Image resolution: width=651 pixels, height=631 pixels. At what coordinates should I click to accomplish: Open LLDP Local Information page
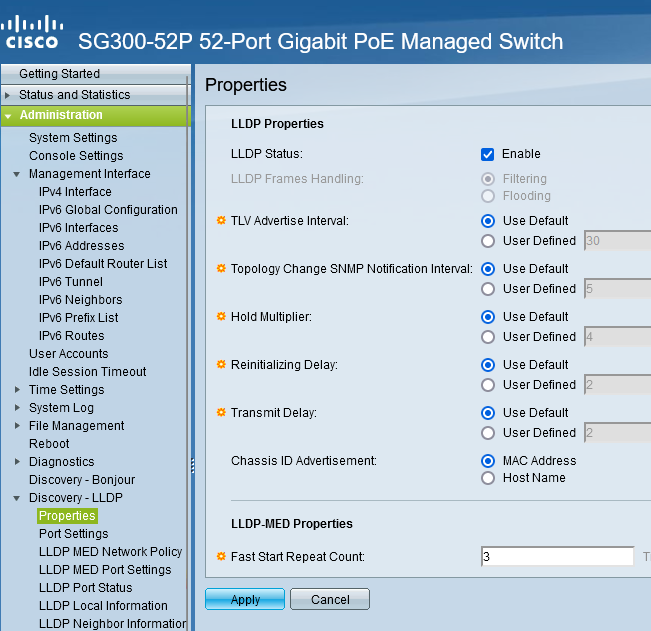(103, 606)
